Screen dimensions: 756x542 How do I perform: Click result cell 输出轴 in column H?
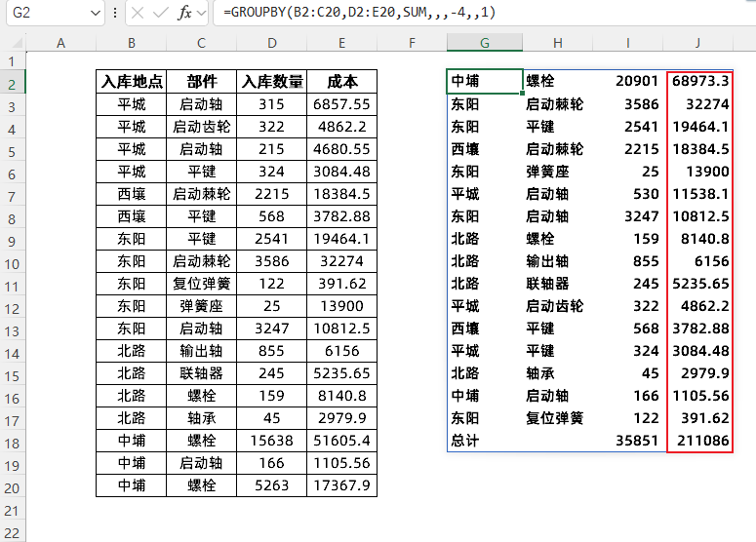coord(558,261)
